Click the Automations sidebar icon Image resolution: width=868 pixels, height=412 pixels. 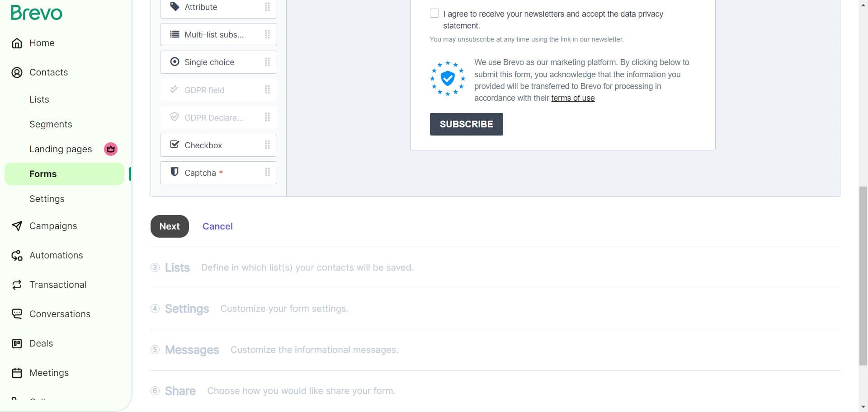(x=17, y=255)
